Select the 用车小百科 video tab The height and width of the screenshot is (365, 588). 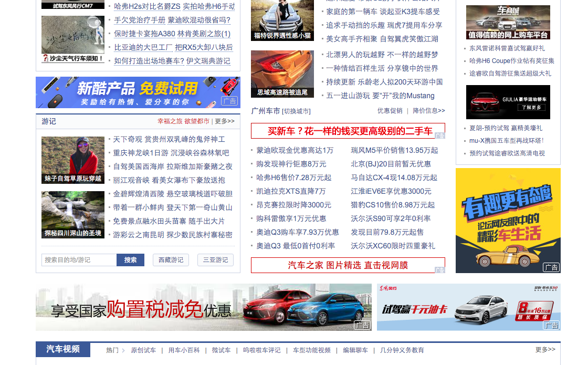click(x=184, y=350)
